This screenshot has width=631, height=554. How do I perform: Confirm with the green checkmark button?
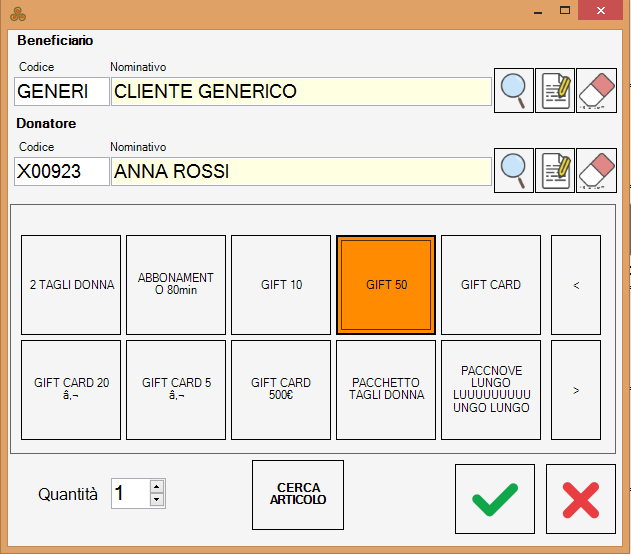[x=495, y=498]
